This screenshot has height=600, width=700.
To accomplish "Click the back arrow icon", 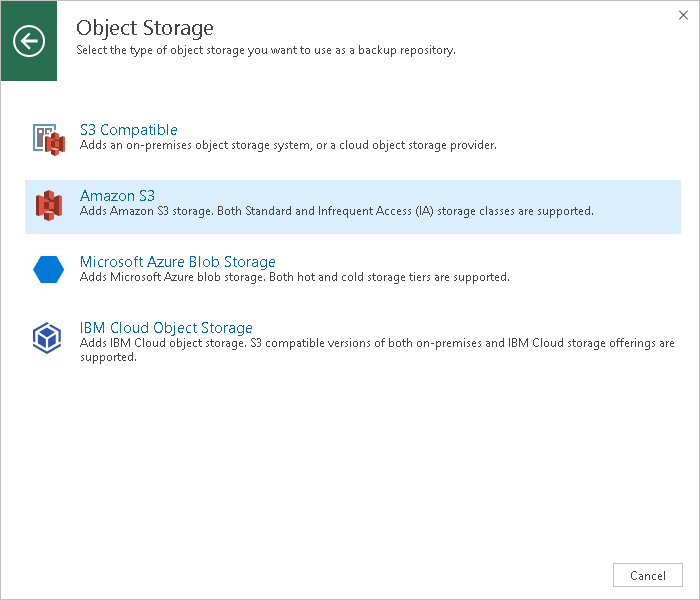I will pyautogui.click(x=29, y=41).
